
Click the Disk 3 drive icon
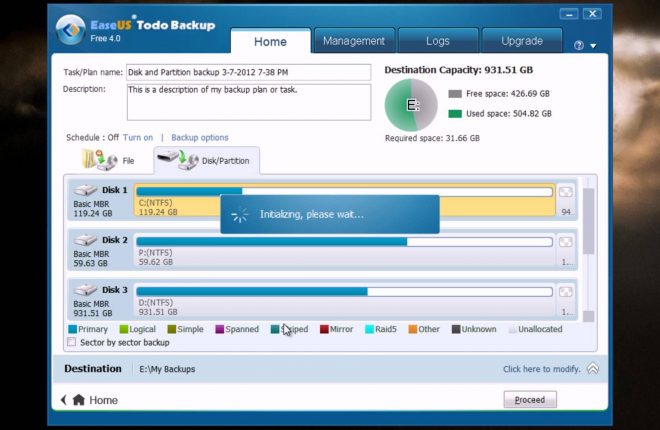(x=85, y=290)
